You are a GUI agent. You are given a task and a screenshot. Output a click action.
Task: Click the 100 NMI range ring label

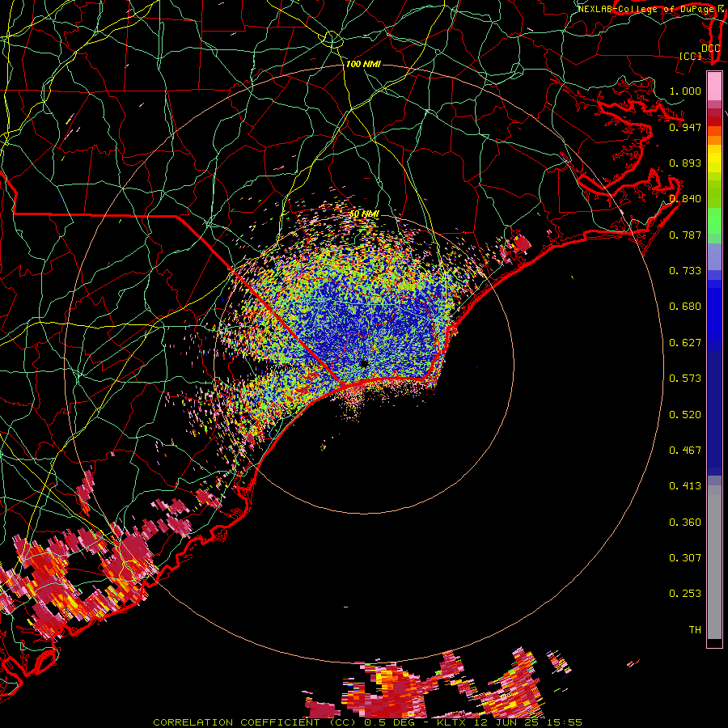tap(363, 64)
